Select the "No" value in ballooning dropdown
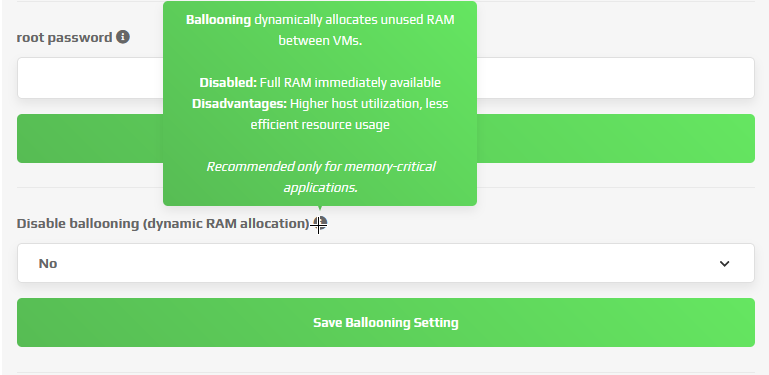The width and height of the screenshot is (769, 375). point(48,264)
